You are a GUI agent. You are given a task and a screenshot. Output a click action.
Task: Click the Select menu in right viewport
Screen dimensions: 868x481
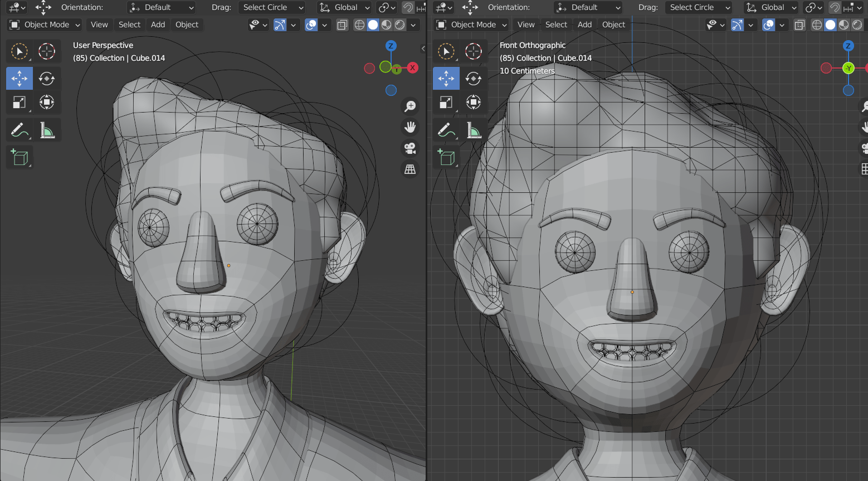tap(556, 25)
